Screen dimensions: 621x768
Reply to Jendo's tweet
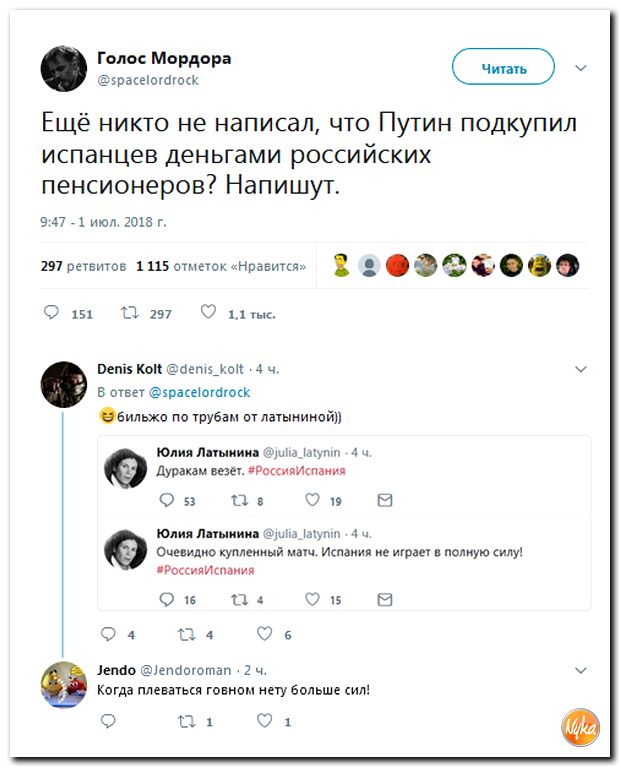click(x=109, y=720)
